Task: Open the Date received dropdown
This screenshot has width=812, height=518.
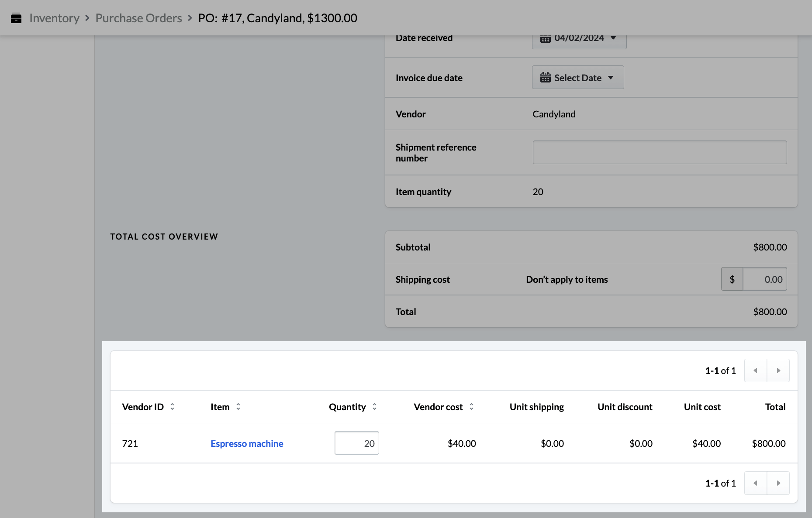Action: [579, 39]
